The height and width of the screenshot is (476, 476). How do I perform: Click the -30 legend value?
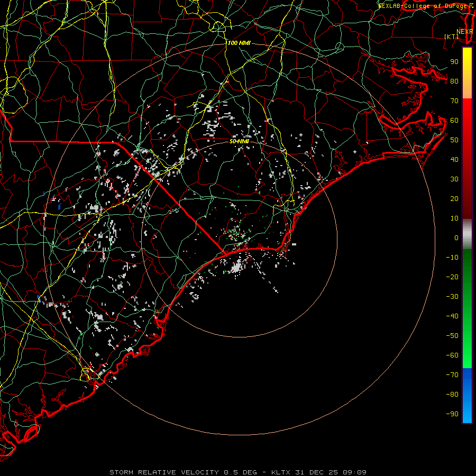pos(452,297)
